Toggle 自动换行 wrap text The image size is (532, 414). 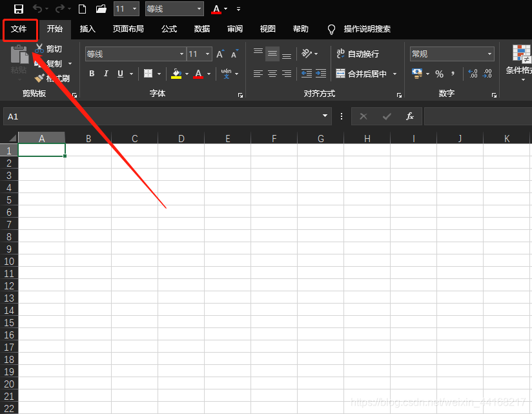[x=358, y=54]
